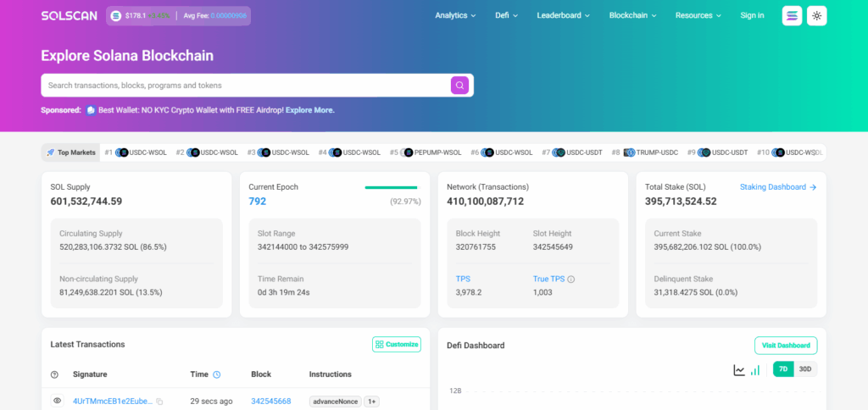Click the SOLSCAN logo
The width and height of the screenshot is (868, 410).
(x=70, y=15)
